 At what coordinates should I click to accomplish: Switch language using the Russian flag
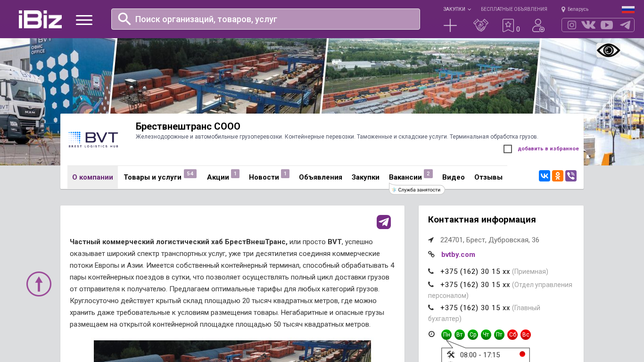[628, 9]
